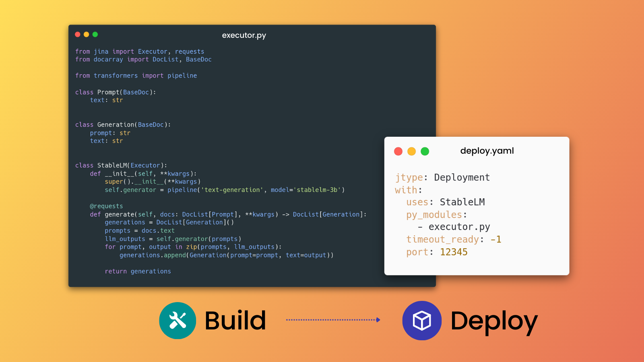Click the red dot in executor.py window
Screen dimensions: 644x362
tap(78, 35)
